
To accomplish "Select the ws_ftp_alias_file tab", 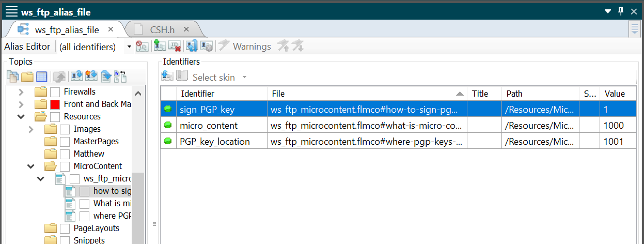I will point(67,29).
